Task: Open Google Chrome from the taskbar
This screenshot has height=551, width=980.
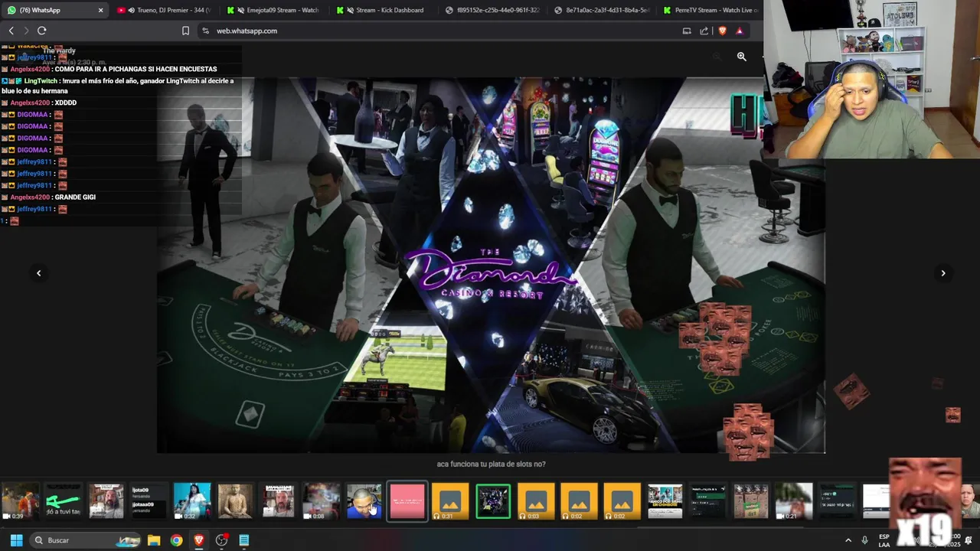Action: click(x=177, y=540)
